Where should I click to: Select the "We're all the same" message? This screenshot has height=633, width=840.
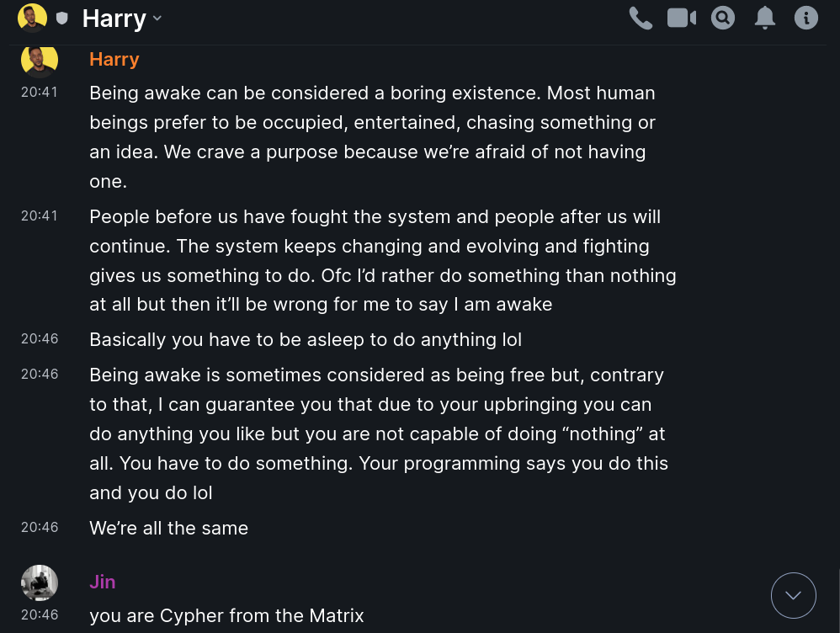tap(168, 529)
